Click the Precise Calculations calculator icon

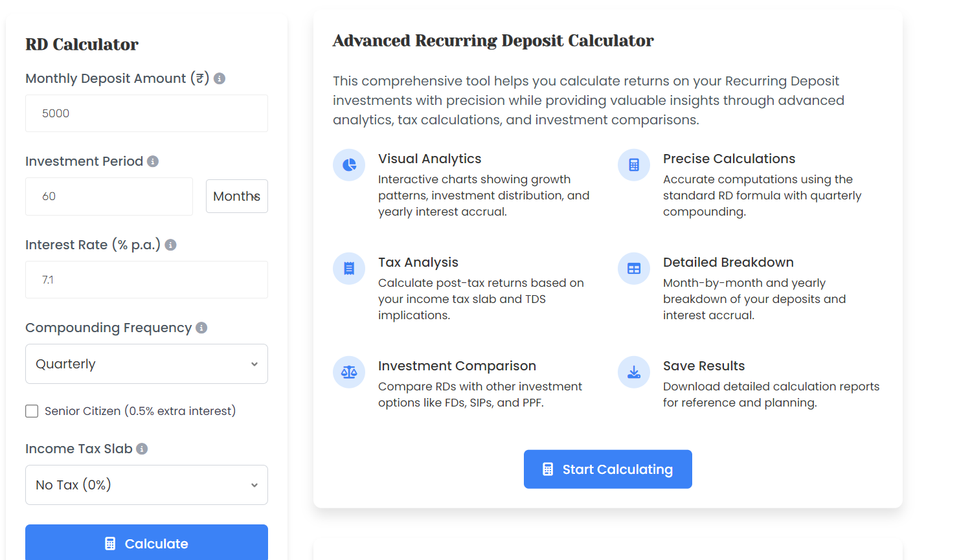[x=633, y=165]
